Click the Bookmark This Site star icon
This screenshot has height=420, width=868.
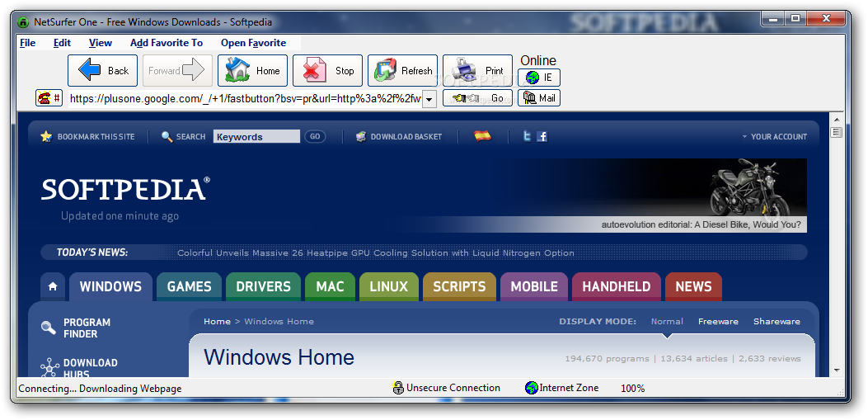pyautogui.click(x=46, y=136)
